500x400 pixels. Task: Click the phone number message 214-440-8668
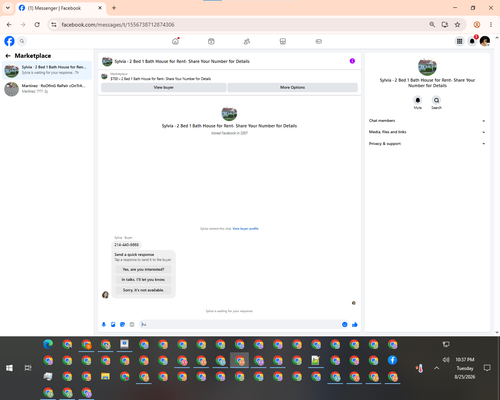tap(126, 245)
